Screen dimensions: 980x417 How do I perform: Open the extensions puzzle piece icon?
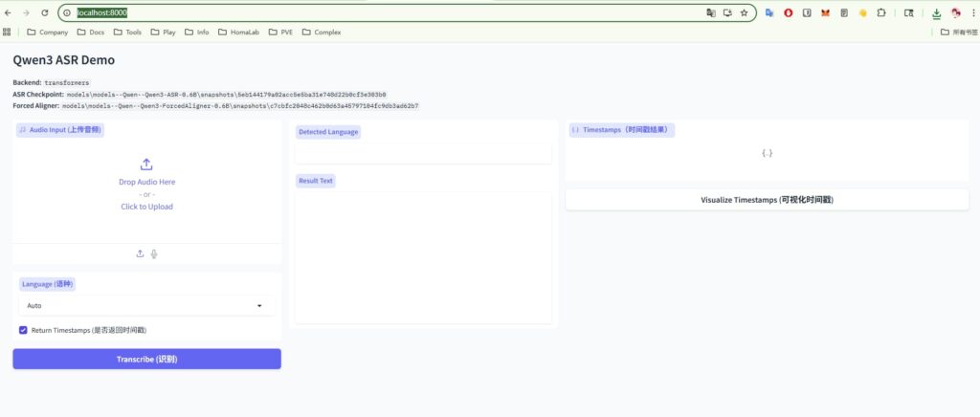(x=881, y=13)
